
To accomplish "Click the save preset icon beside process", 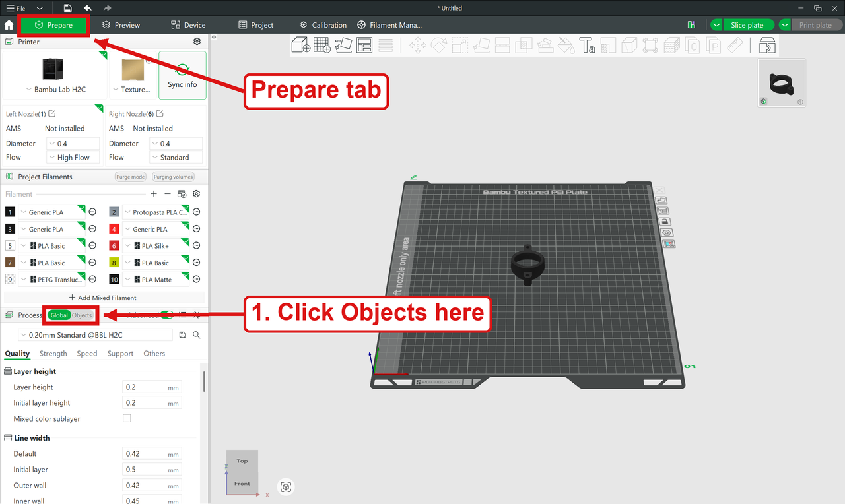I will point(182,335).
